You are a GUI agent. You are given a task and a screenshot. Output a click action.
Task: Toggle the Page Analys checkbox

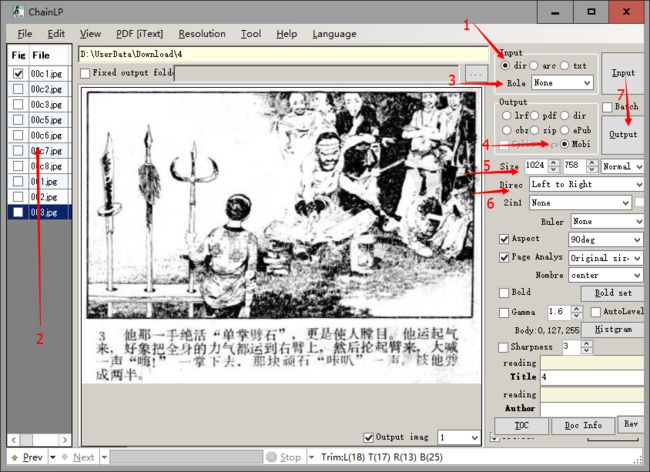point(504,258)
